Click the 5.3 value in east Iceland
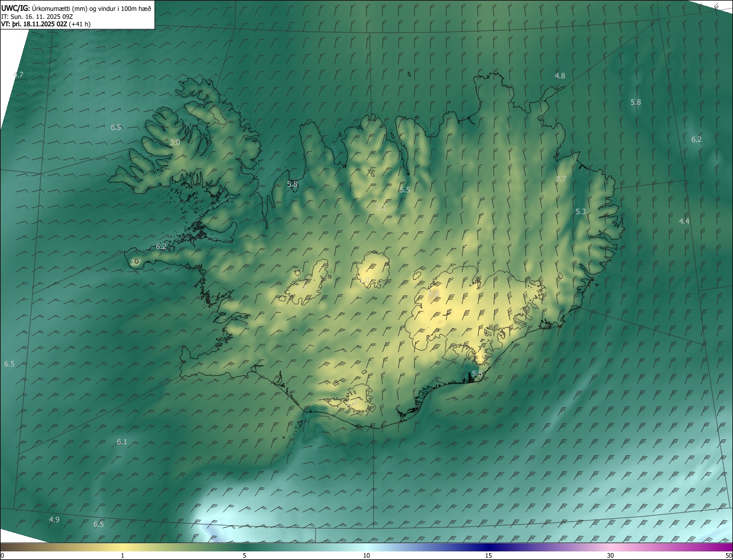The width and height of the screenshot is (733, 560). pyautogui.click(x=581, y=212)
